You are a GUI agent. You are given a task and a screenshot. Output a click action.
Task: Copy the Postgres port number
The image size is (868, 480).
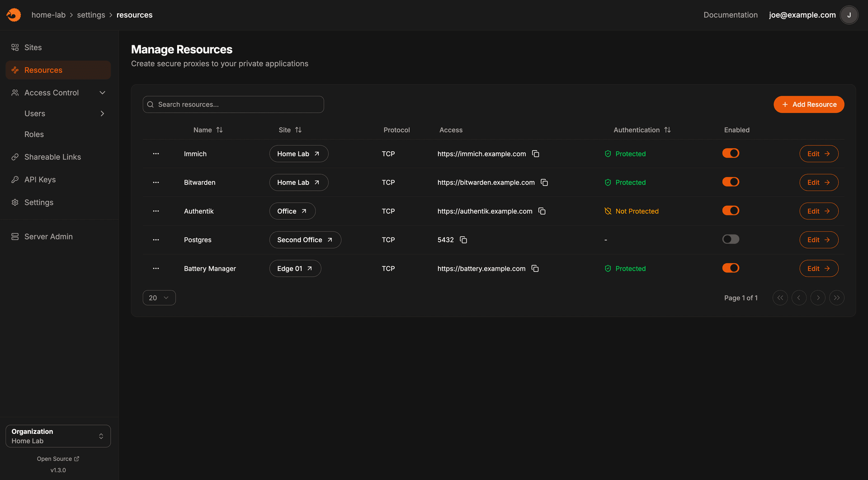pyautogui.click(x=464, y=240)
